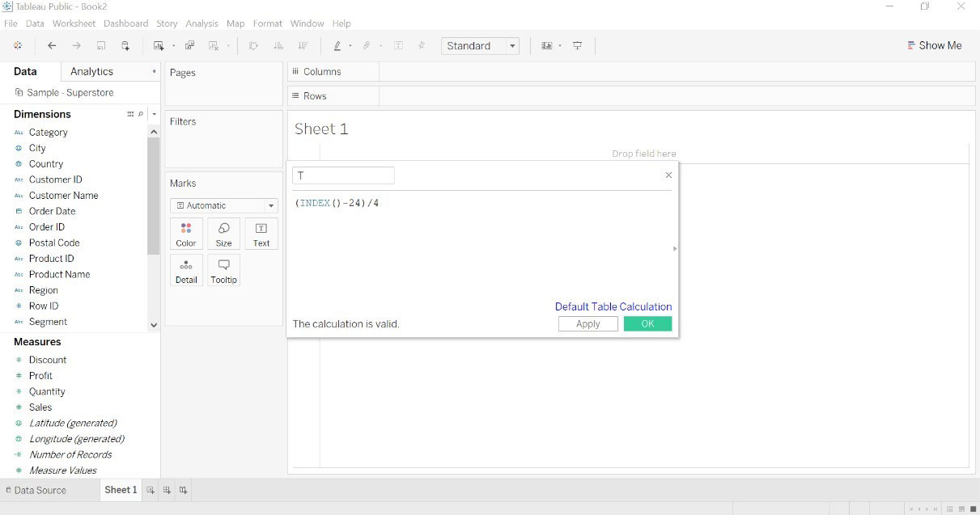The image size is (980, 515).
Task: Open the Show/hide cards dropdown arrow
Action: coord(560,46)
